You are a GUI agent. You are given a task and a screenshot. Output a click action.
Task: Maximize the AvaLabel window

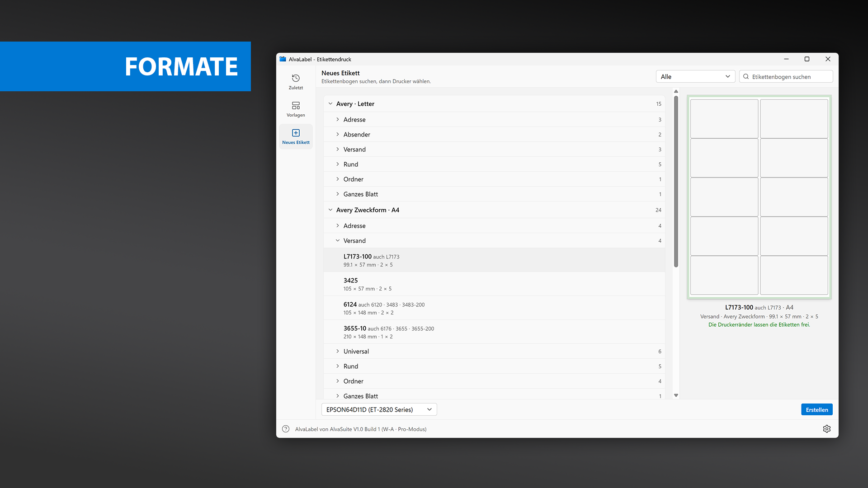pyautogui.click(x=807, y=59)
